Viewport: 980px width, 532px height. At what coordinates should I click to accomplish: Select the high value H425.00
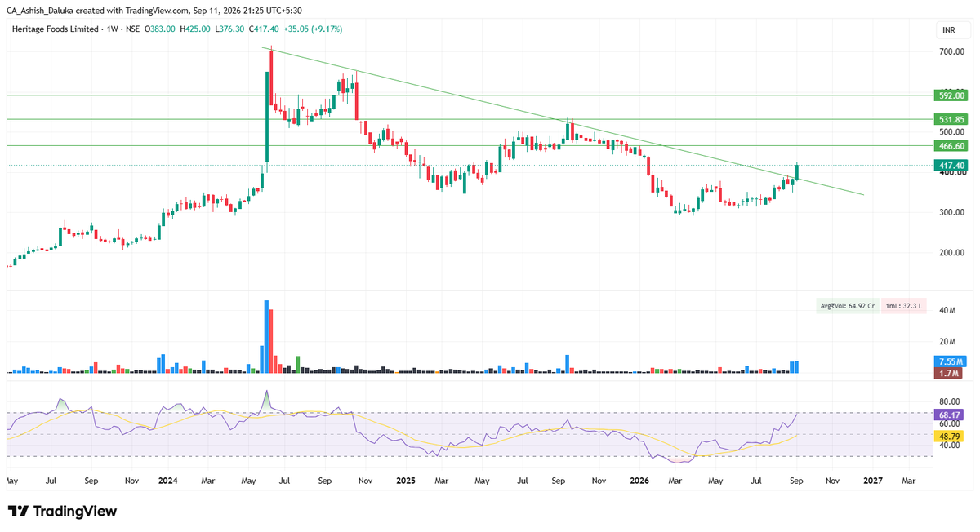click(194, 29)
